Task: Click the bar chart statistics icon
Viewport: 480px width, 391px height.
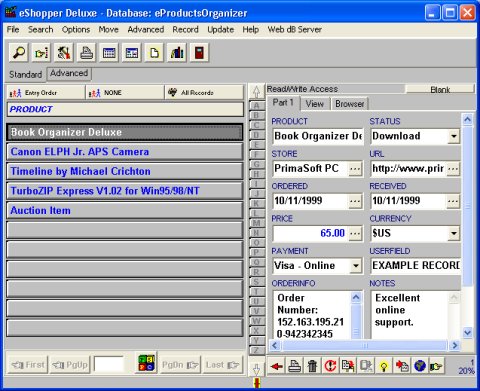Action: (x=177, y=53)
